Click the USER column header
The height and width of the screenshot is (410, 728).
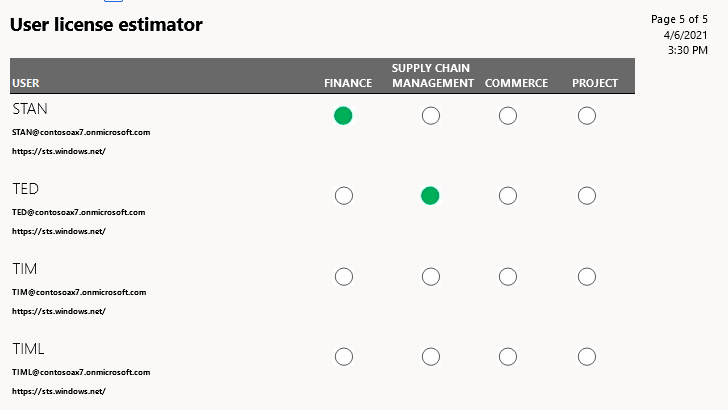coord(26,83)
